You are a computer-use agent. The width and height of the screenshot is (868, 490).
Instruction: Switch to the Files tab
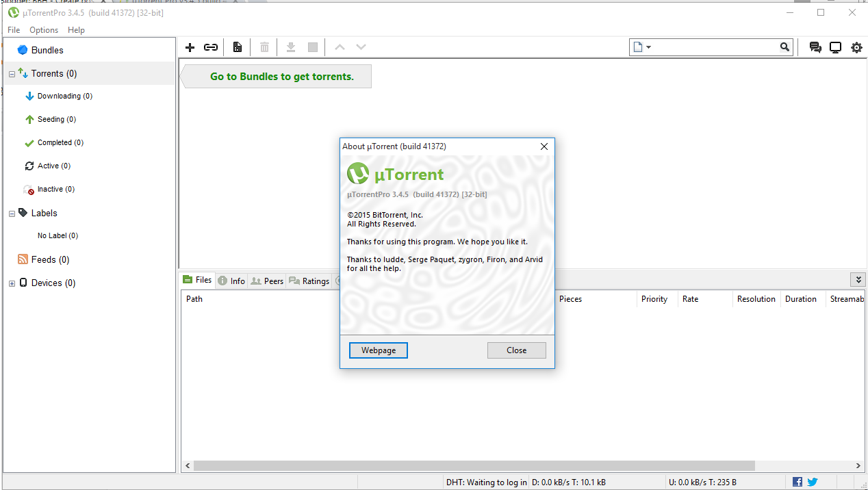coord(197,280)
